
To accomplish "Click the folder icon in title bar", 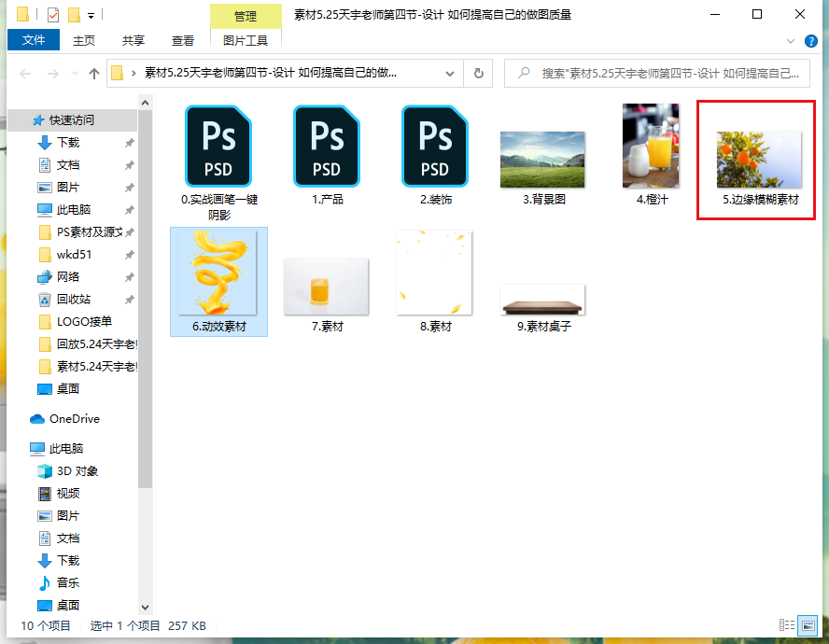I will [22, 14].
